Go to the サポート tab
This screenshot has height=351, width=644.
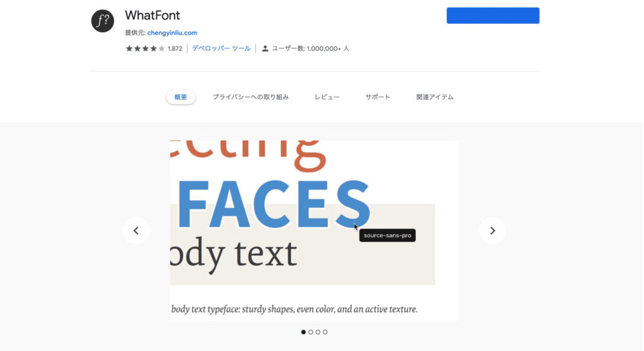coord(378,97)
